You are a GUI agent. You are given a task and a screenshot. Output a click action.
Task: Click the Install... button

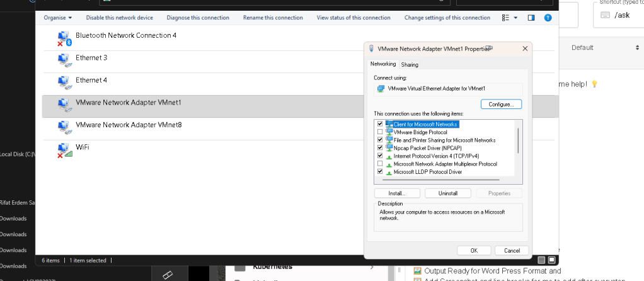397,193
